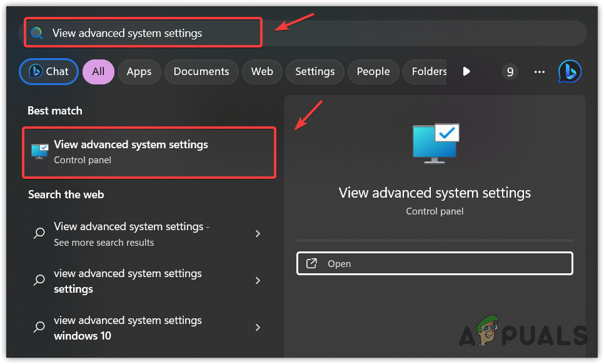Open the best match 'View advanced system settings' result
The height and width of the screenshot is (364, 604).
coord(149,153)
